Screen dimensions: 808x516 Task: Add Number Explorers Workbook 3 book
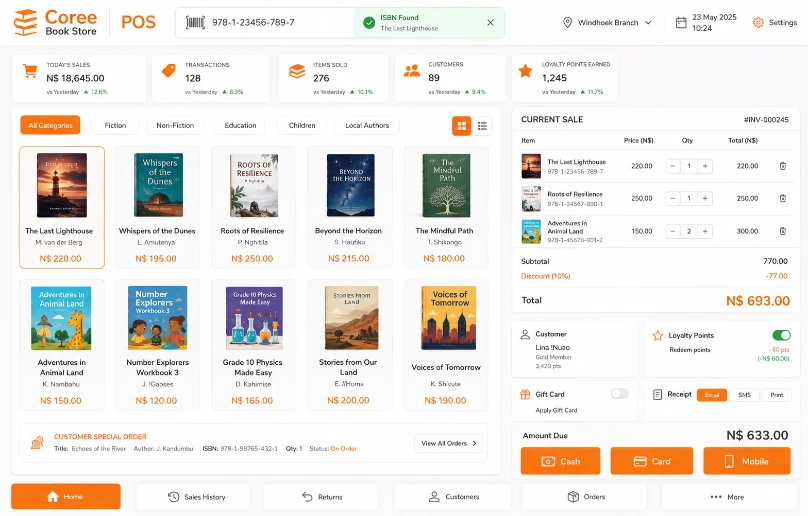[157, 345]
